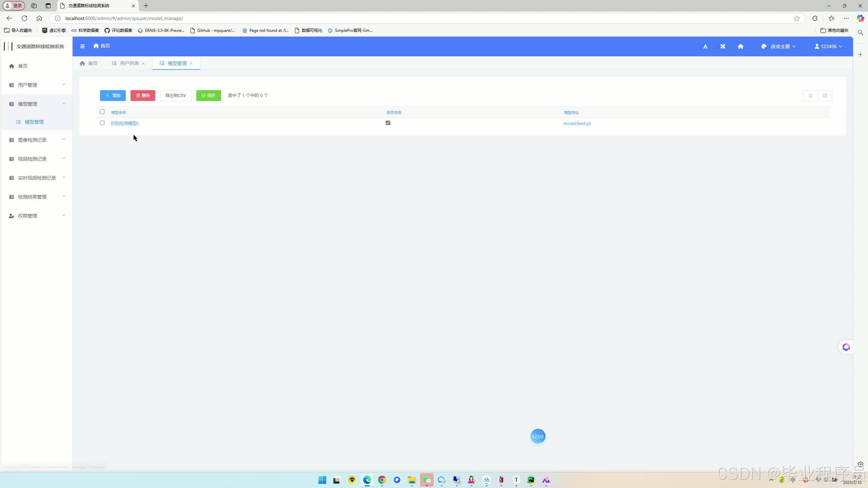Click the Edge sidebar settings gear

(860, 464)
